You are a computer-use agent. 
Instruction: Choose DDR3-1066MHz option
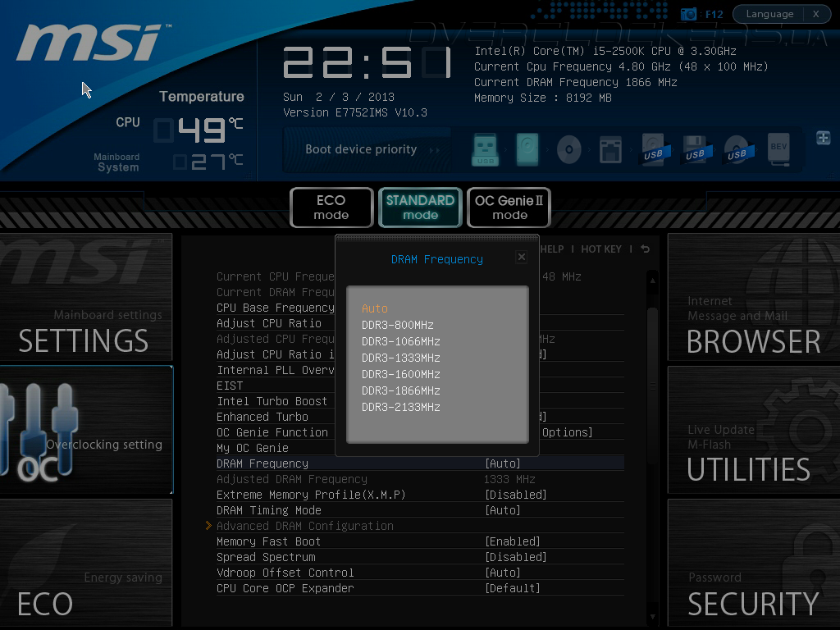coord(400,342)
